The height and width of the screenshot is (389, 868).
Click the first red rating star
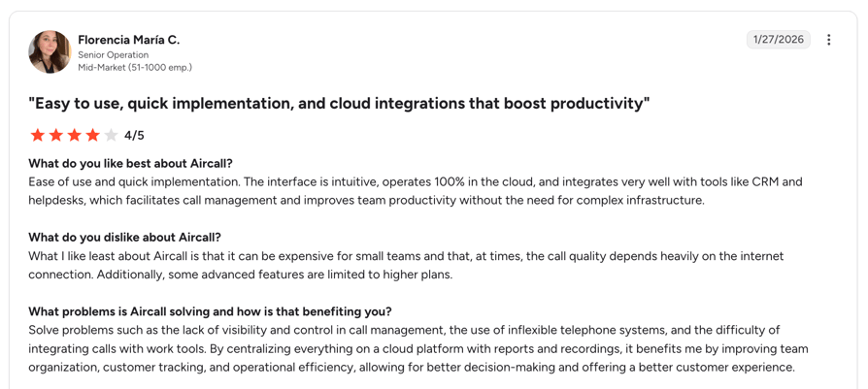[x=38, y=135]
